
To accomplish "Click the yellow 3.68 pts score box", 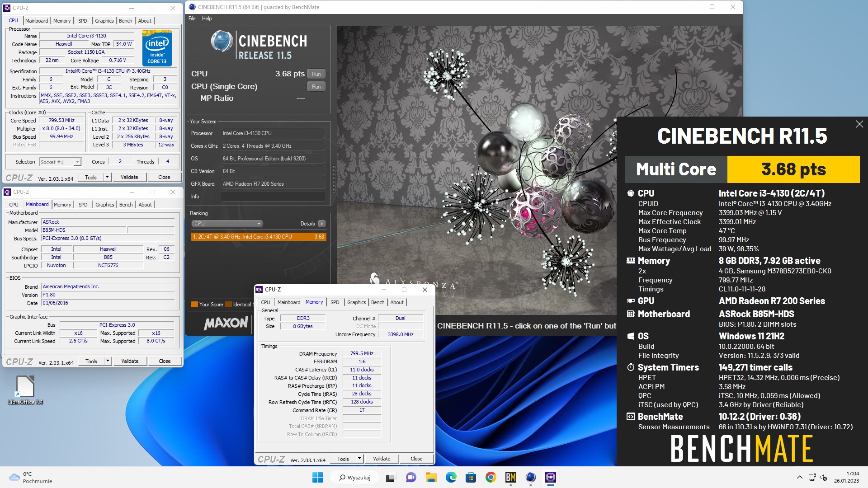I will [x=793, y=169].
